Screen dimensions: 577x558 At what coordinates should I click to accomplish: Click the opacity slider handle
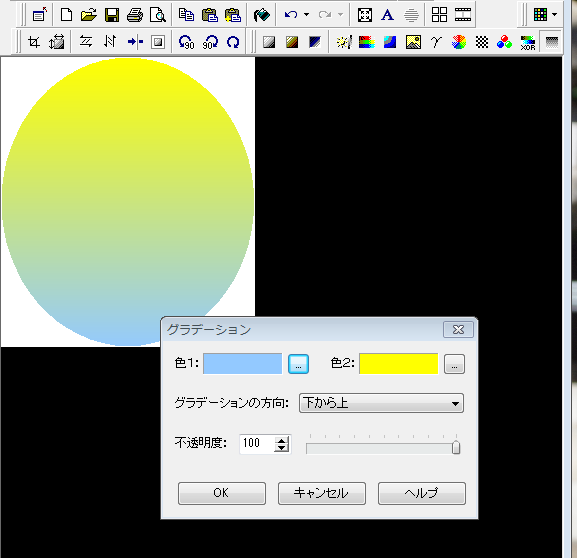pyautogui.click(x=456, y=448)
